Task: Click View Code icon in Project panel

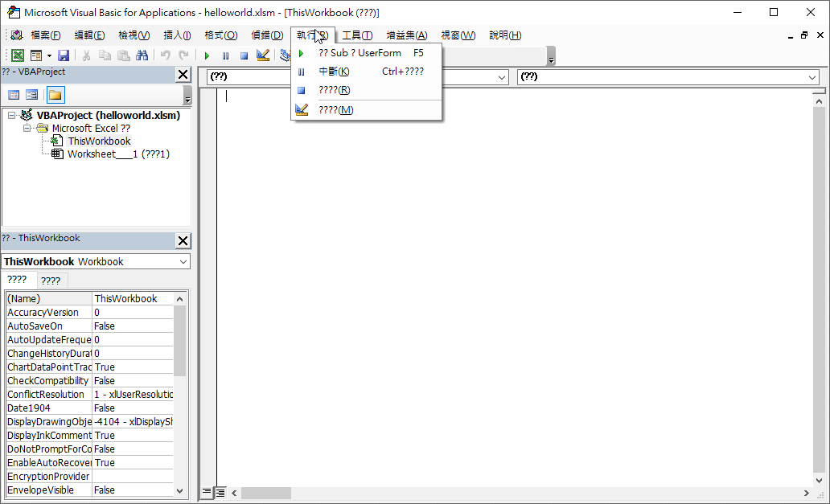Action: [x=14, y=95]
